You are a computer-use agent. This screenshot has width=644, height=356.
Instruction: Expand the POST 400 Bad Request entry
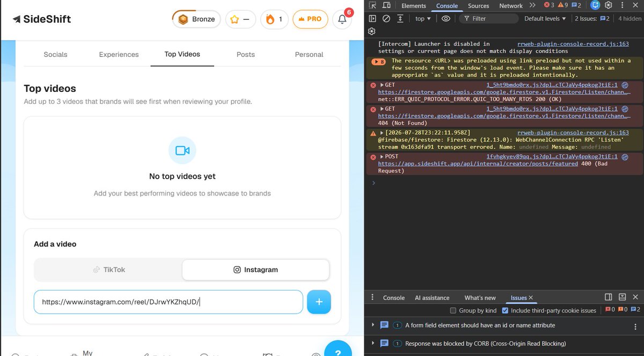pos(382,156)
